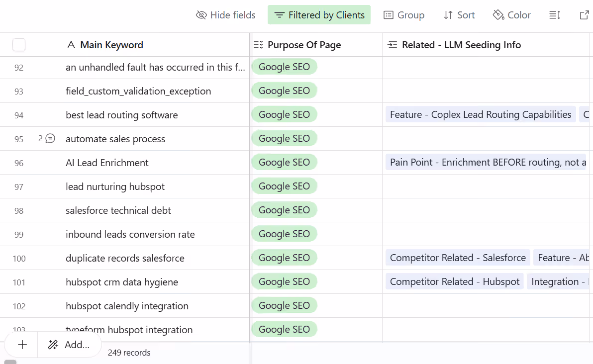Open the Sort options
593x364 pixels.
click(459, 15)
